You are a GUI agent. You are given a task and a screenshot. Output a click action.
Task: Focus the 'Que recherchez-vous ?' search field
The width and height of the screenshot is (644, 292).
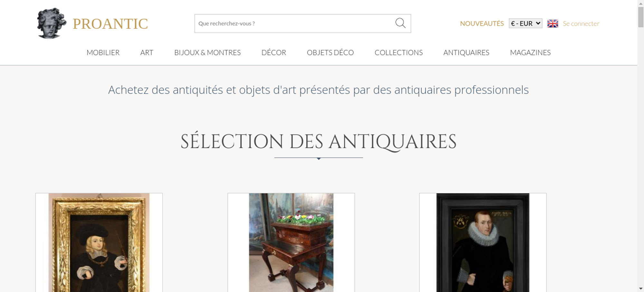(295, 23)
